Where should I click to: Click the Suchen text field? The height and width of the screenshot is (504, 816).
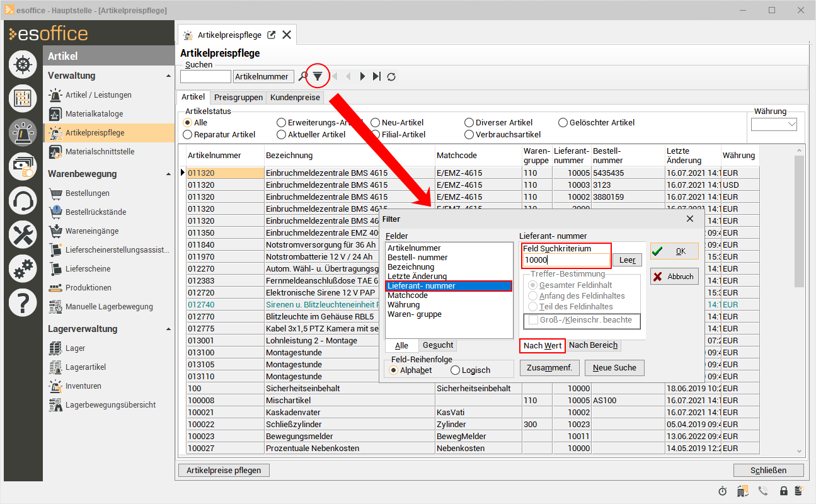pos(205,77)
